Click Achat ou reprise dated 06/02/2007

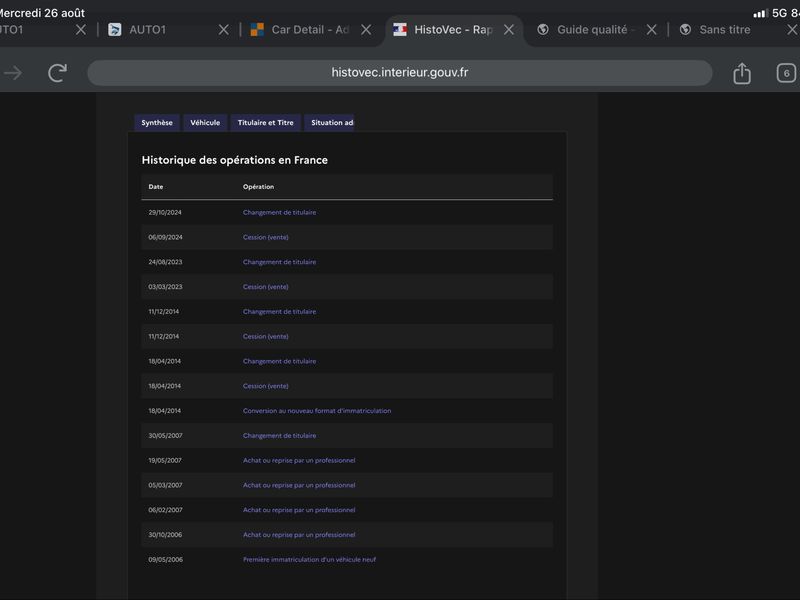(299, 510)
